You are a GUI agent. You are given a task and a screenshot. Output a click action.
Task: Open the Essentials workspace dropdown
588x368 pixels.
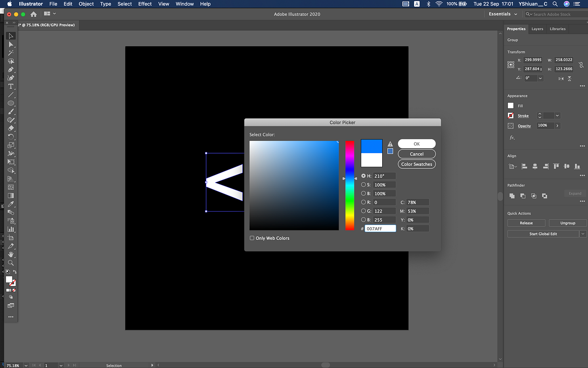pyautogui.click(x=503, y=14)
